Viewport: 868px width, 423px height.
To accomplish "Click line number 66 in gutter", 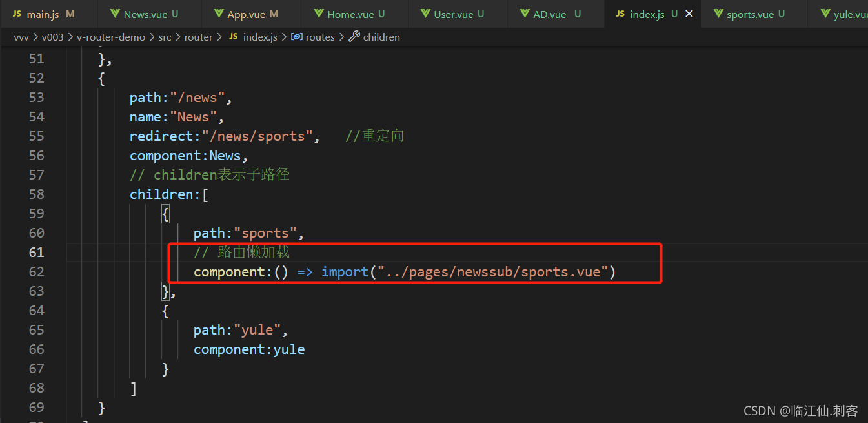I will pos(37,349).
